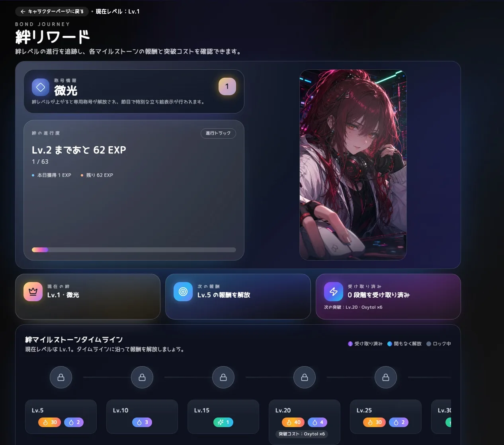Click the 受け取り取済み purple legend dot
The image size is (504, 445).
[x=350, y=344]
